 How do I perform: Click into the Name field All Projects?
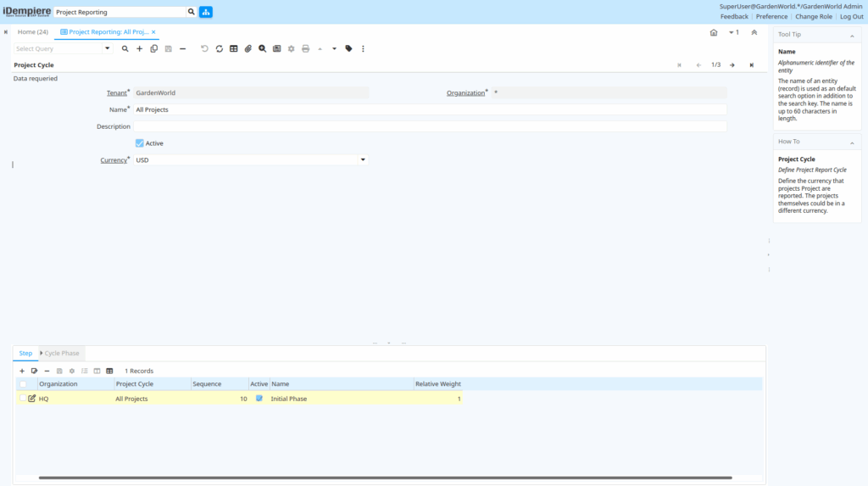click(x=430, y=109)
